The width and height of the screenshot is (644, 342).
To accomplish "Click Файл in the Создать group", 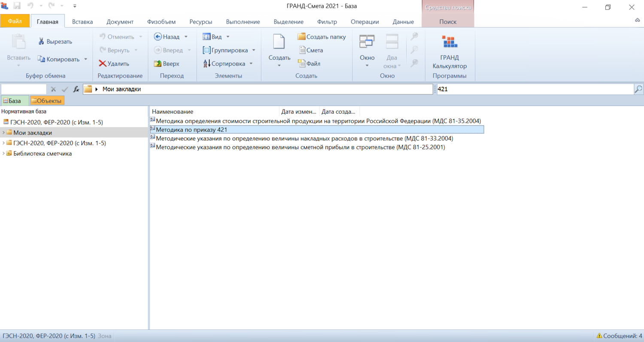I will pyautogui.click(x=309, y=64).
